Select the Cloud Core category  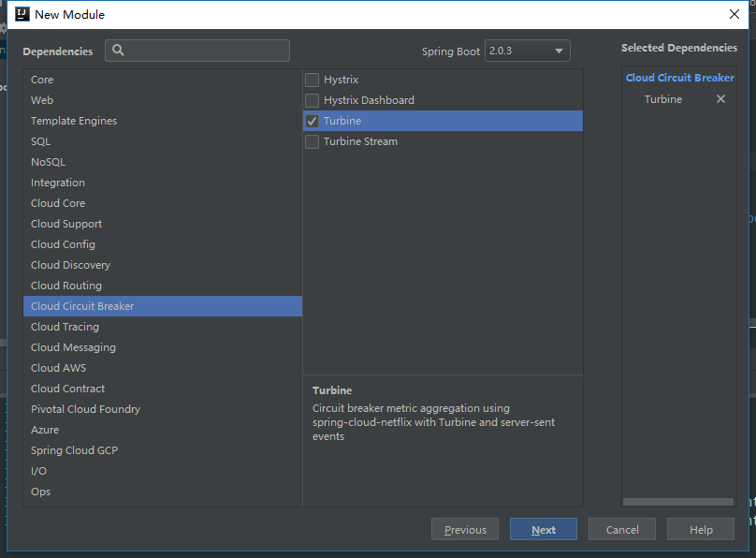[x=163, y=203]
